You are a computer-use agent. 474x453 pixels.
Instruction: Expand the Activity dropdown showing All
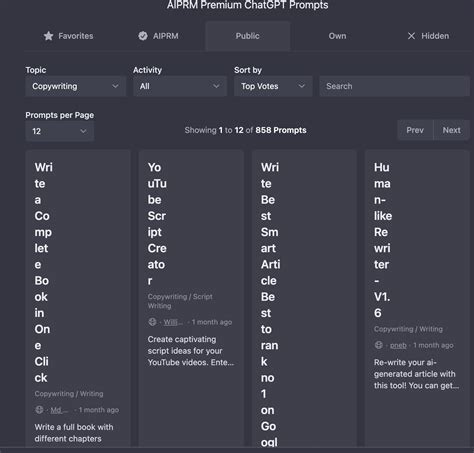point(180,86)
